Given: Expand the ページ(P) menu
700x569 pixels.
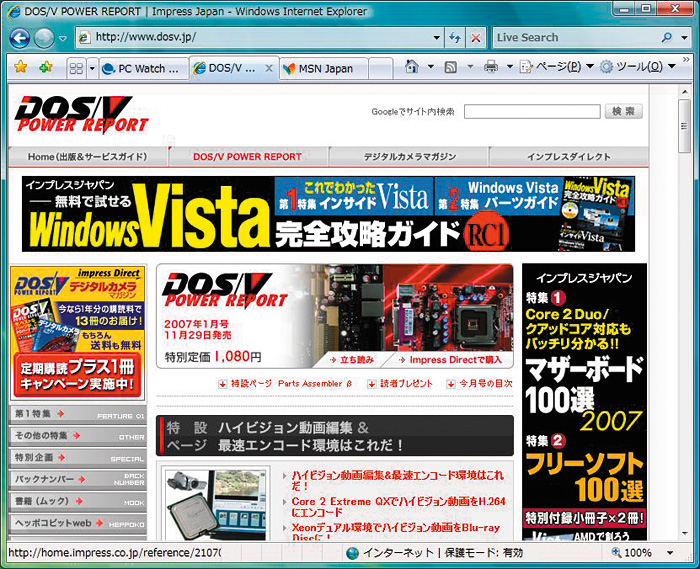Looking at the screenshot, I should 557,68.
